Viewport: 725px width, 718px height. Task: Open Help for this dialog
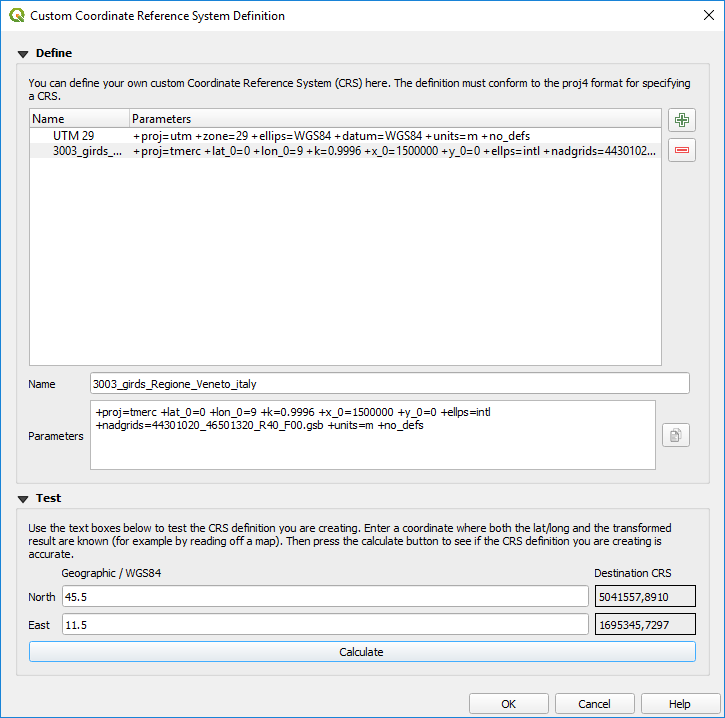(x=680, y=704)
